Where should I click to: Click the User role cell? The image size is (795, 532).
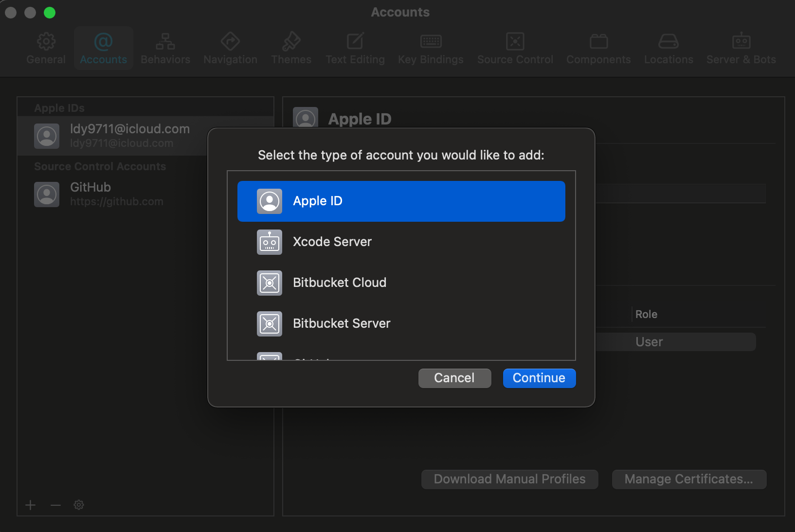tap(649, 342)
